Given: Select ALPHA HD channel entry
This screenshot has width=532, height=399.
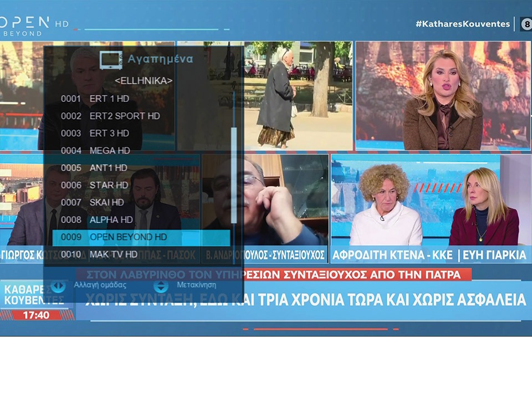Looking at the screenshot, I should (x=111, y=219).
